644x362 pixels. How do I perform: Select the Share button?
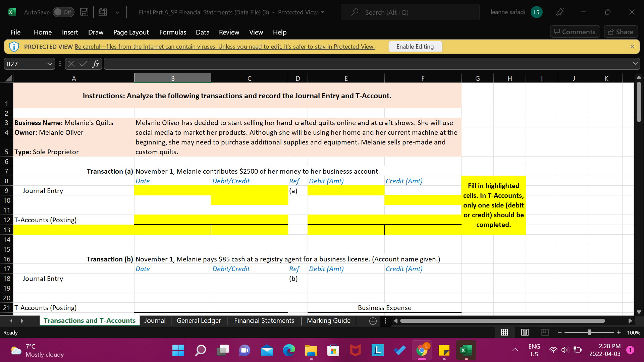[621, 32]
